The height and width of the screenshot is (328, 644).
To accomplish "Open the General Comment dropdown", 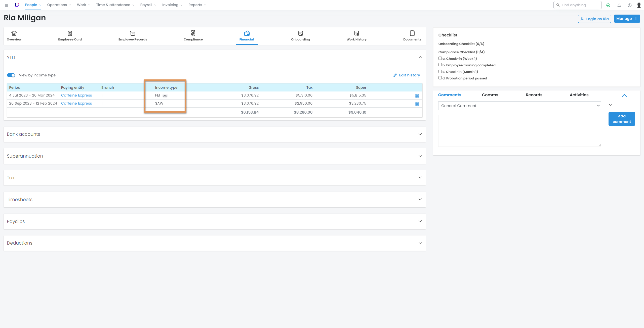I will [519, 106].
